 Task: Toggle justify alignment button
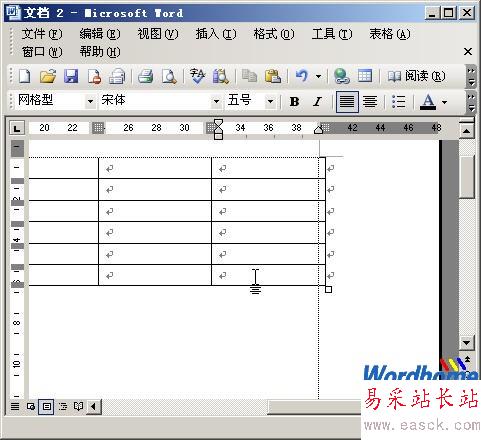(x=347, y=102)
